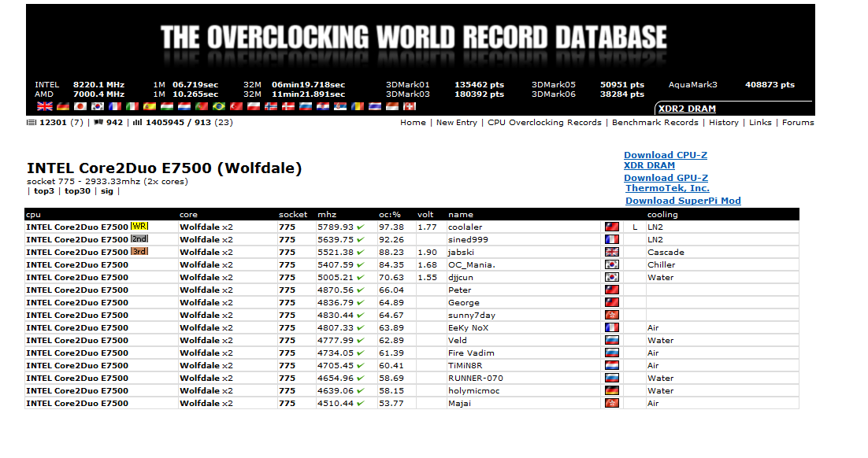
Task: Select the Thailand flag in header
Action: pyautogui.click(x=375, y=106)
